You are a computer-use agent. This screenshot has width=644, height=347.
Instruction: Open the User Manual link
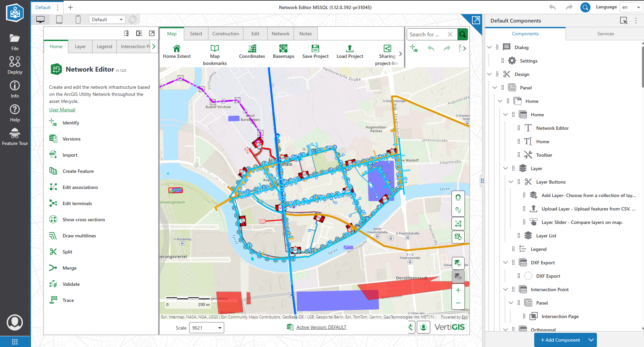click(62, 110)
